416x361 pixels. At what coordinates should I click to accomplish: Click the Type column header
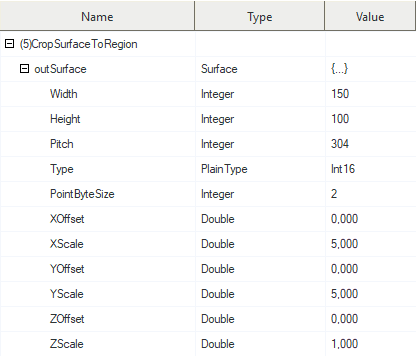(x=259, y=17)
